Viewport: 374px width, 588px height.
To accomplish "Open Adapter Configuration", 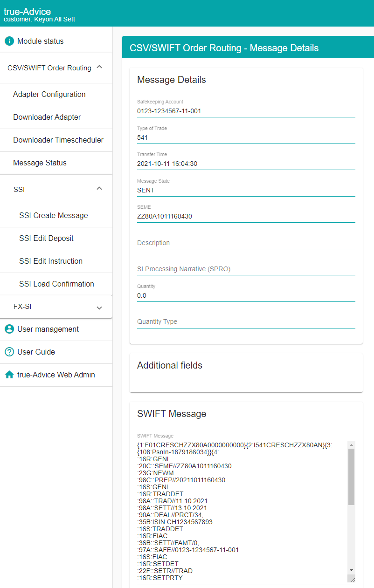I will coord(49,94).
